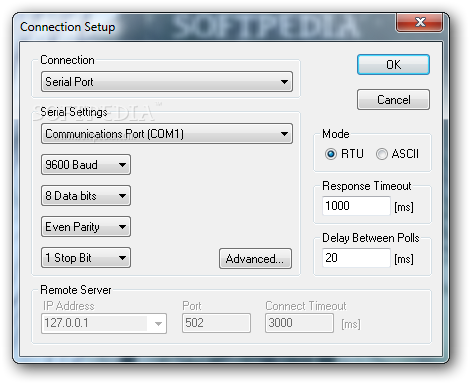470x384 pixels.
Task: Open the 1 Stop Bit dropdown
Action: point(86,258)
